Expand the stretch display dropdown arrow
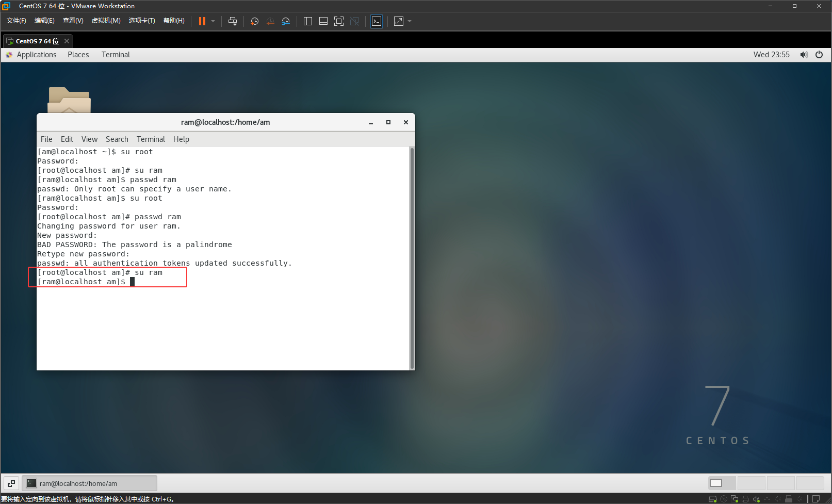This screenshot has width=832, height=504. [x=410, y=21]
